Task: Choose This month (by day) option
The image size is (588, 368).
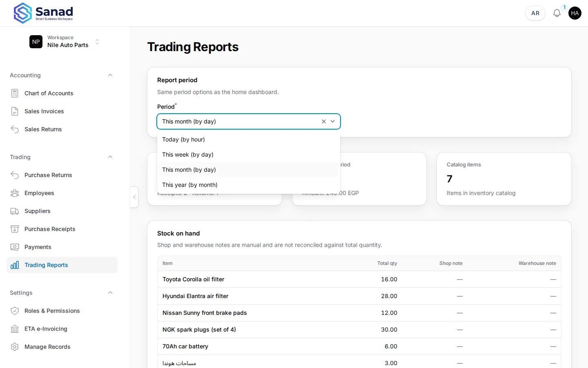Action: point(249,170)
